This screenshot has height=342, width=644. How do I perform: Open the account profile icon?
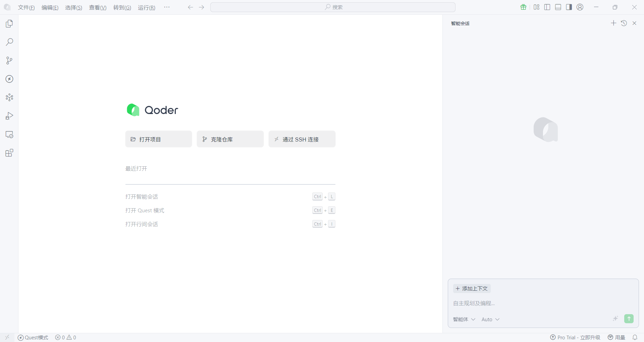click(580, 7)
